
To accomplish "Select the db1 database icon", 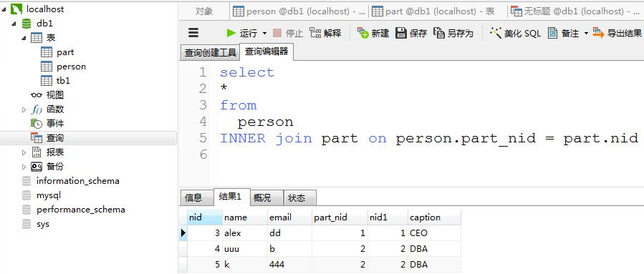I will tap(27, 24).
